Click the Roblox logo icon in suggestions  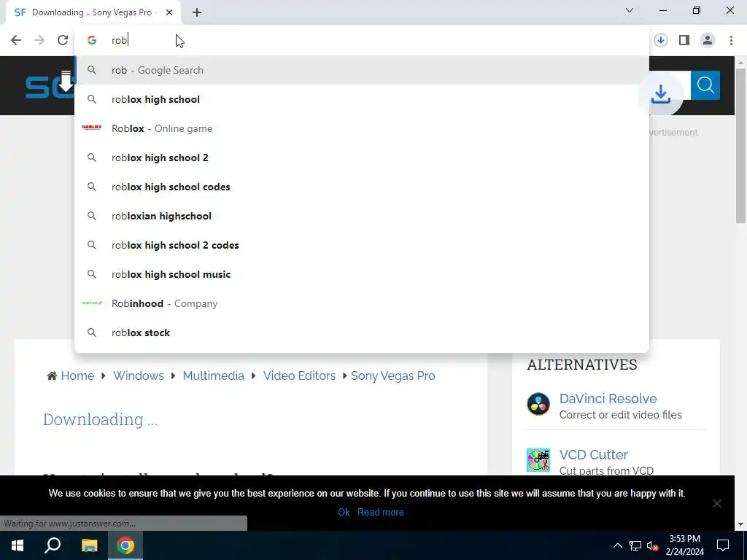[x=92, y=128]
